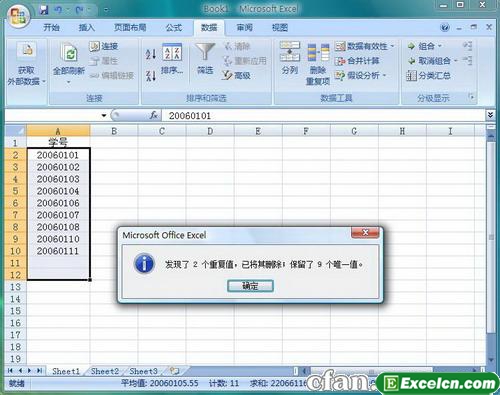Click the 学号 header cell
Image resolution: width=500 pixels, height=395 pixels.
tap(58, 142)
